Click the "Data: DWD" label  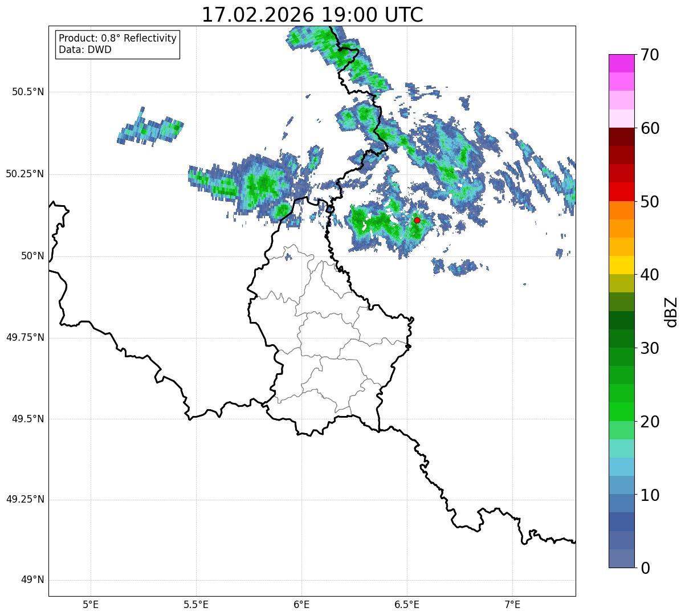tap(85, 50)
